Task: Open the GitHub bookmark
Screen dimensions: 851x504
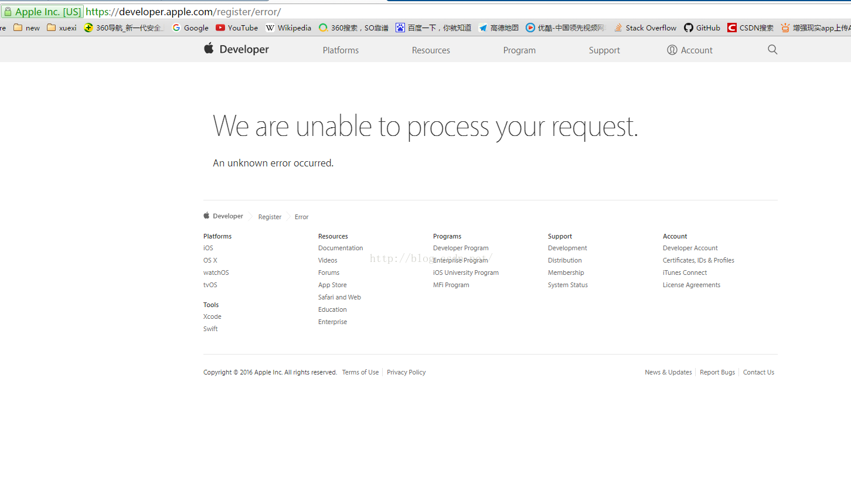Action: click(702, 28)
